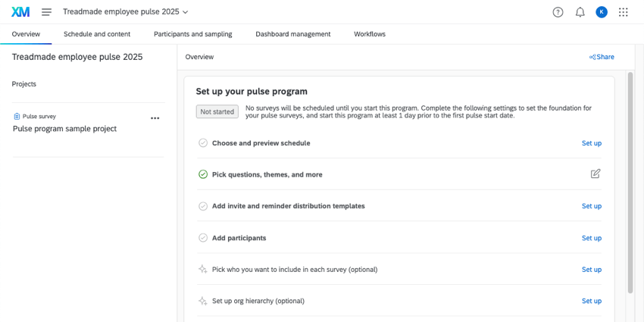Set up invite and reminder distribution templates
Screen dimensions: 644x322
click(x=591, y=206)
